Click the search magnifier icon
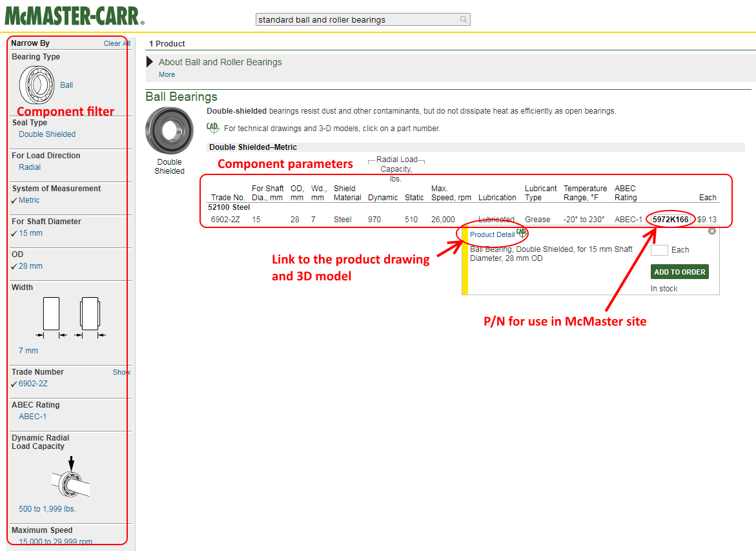Screen dimensions: 756x551 (464, 19)
